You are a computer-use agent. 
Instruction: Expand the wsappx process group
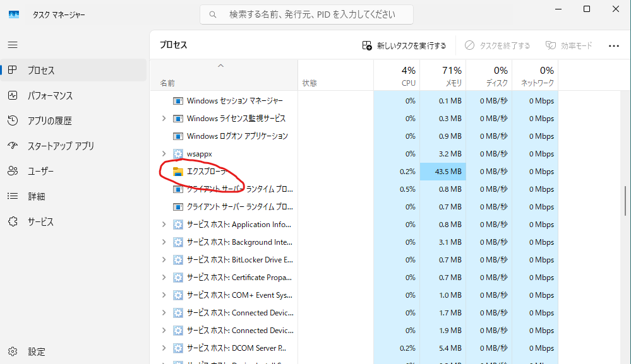[164, 154]
